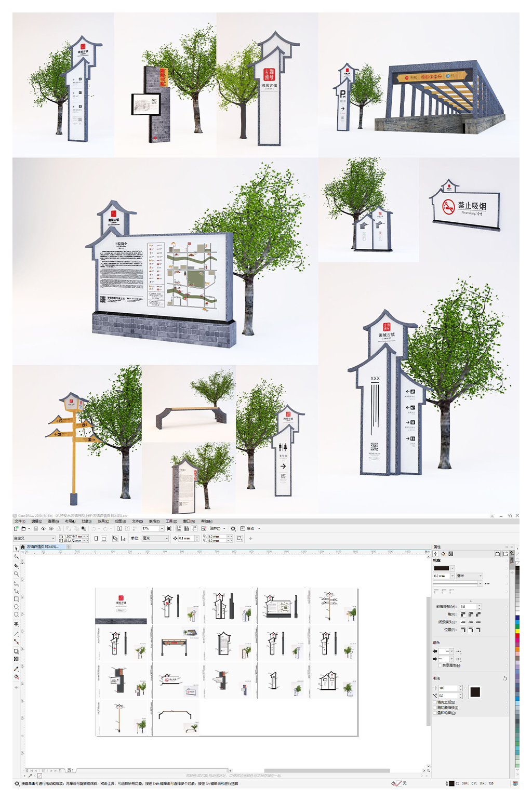Click the 启动 launch button
This screenshot has width=532, height=801.
tap(250, 528)
